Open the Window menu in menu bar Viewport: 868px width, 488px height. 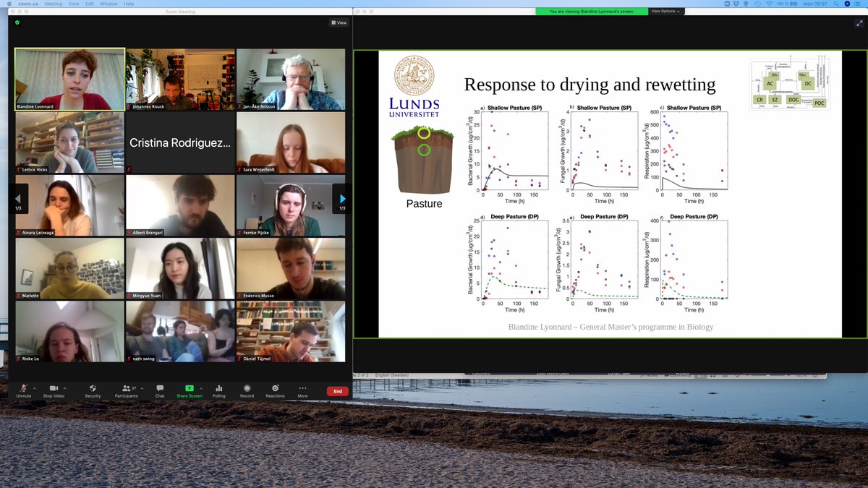click(x=109, y=4)
